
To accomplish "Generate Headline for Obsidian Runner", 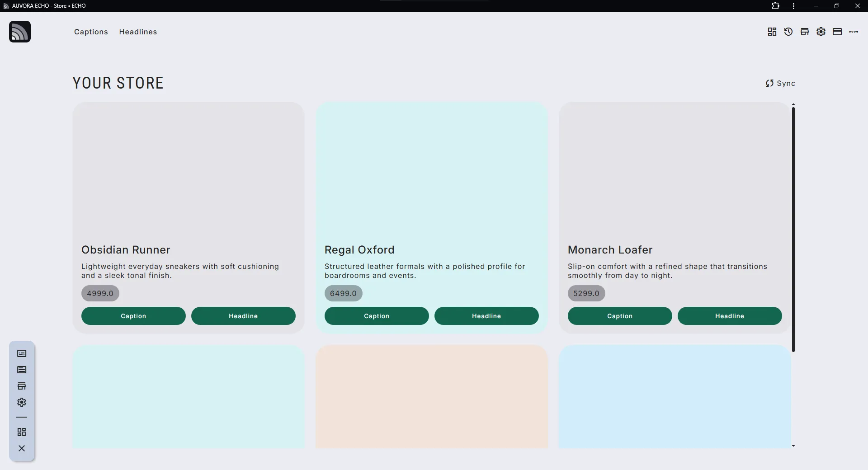I will point(243,316).
